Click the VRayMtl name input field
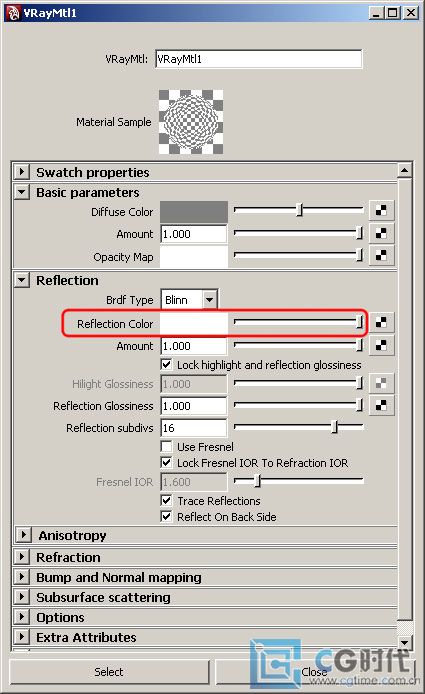The width and height of the screenshot is (425, 694). [x=259, y=59]
